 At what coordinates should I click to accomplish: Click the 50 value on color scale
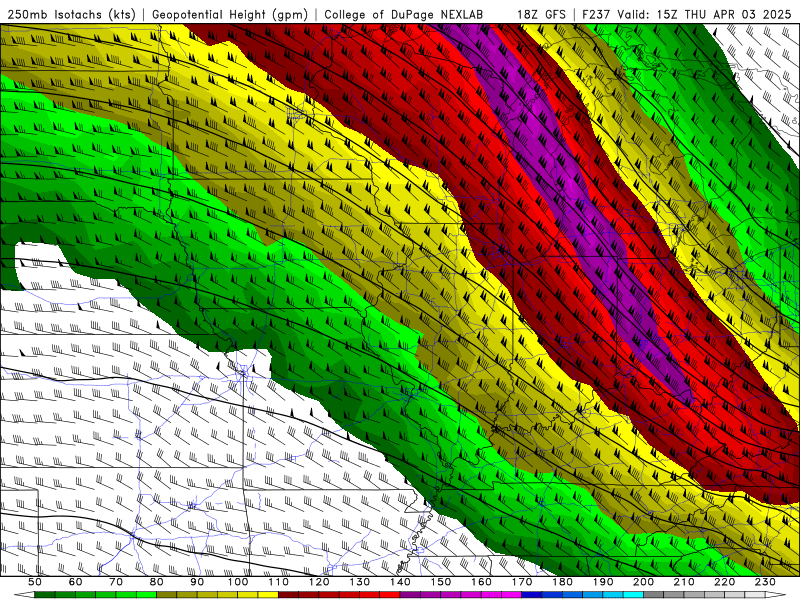pos(35,582)
